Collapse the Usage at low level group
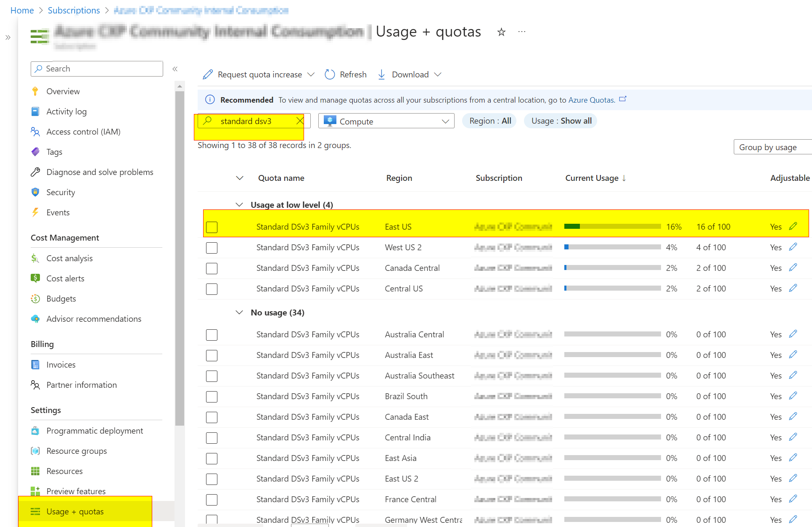Viewport: 812px width, 527px height. pyautogui.click(x=239, y=205)
